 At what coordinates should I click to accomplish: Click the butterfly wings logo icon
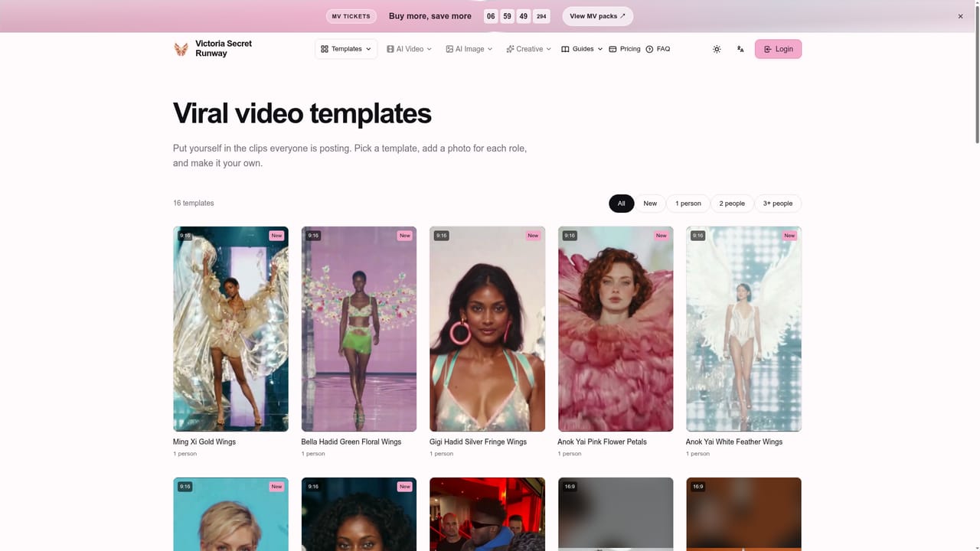[181, 49]
